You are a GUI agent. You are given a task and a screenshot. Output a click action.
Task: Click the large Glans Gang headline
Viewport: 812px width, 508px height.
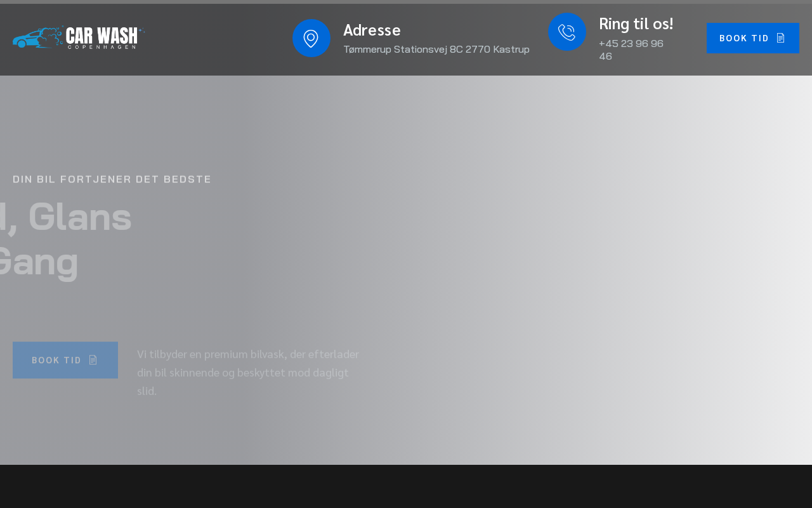click(x=66, y=239)
